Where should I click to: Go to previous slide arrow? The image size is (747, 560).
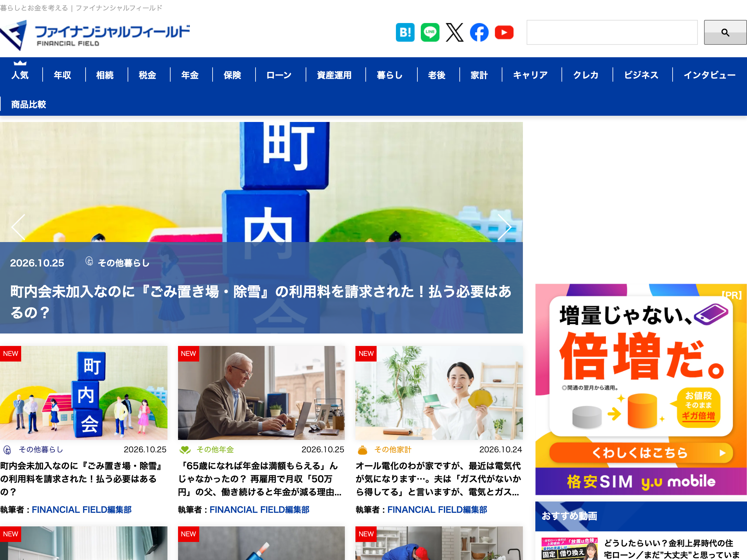pos(18,227)
